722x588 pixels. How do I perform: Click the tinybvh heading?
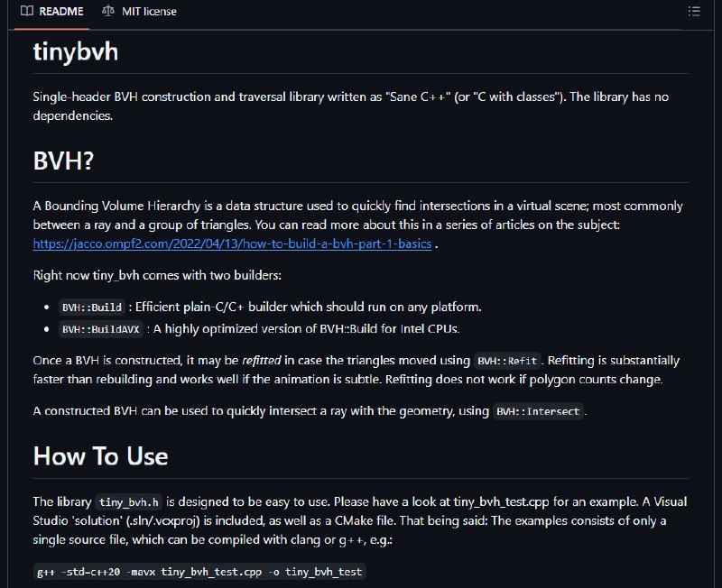tap(76, 51)
